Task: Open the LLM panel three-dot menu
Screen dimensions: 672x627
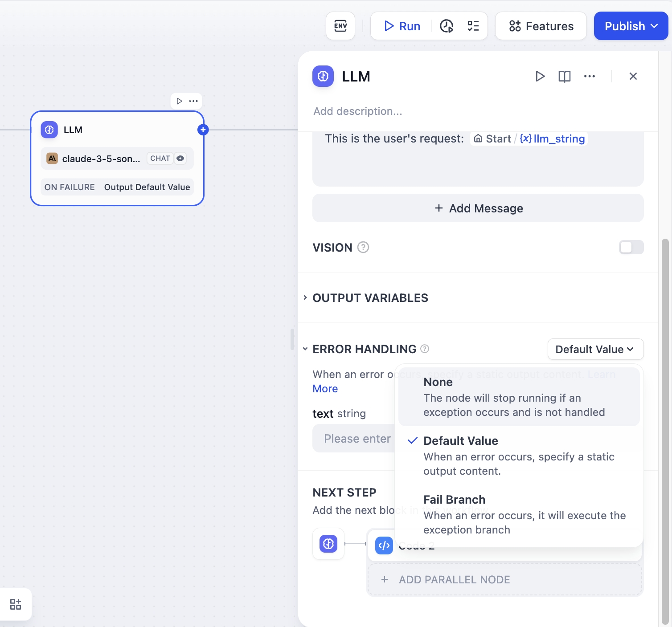Action: click(x=590, y=77)
